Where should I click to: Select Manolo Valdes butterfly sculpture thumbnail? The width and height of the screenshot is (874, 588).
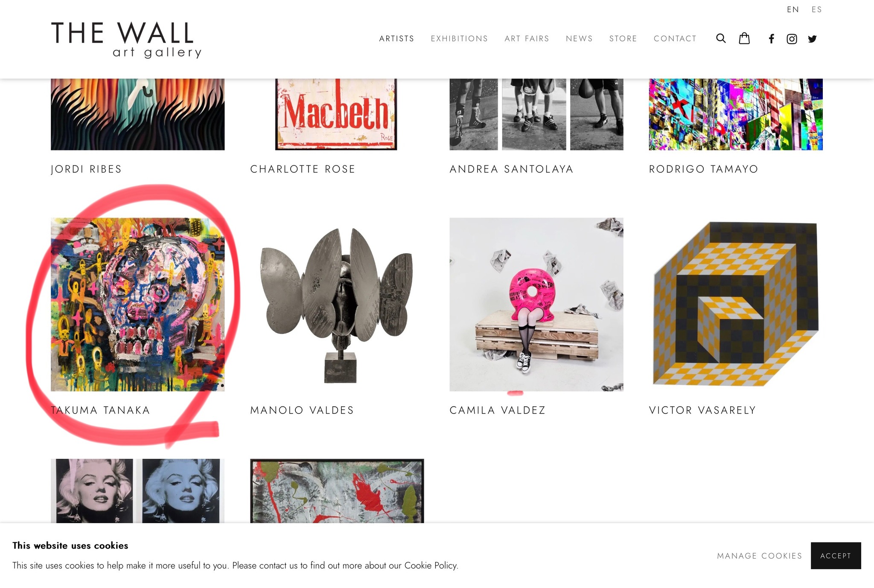point(337,304)
